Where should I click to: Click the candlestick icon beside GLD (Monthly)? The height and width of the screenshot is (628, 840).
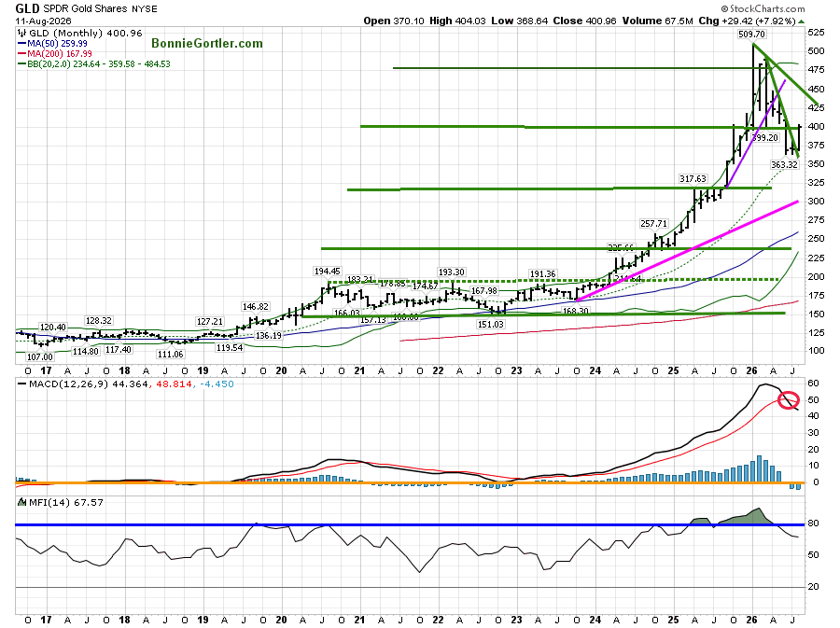coord(22,34)
